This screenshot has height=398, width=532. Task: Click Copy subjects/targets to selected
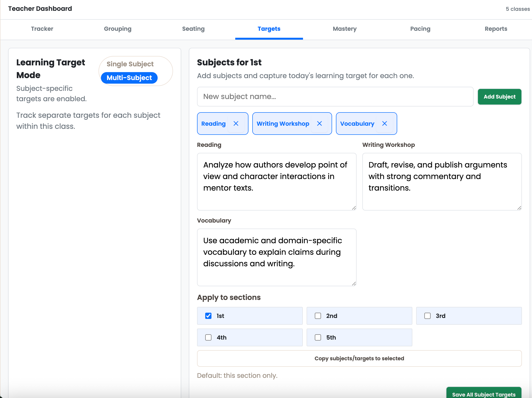point(359,358)
